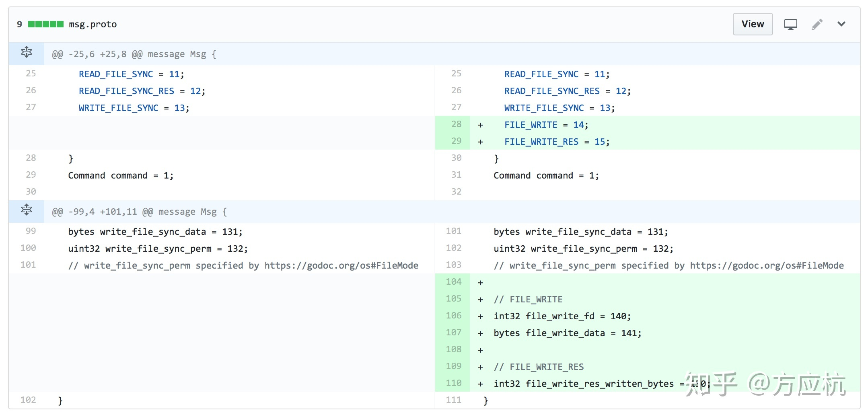Image resolution: width=868 pixels, height=419 pixels.
Task: Expand diff context above line 99 hunk
Action: [27, 210]
